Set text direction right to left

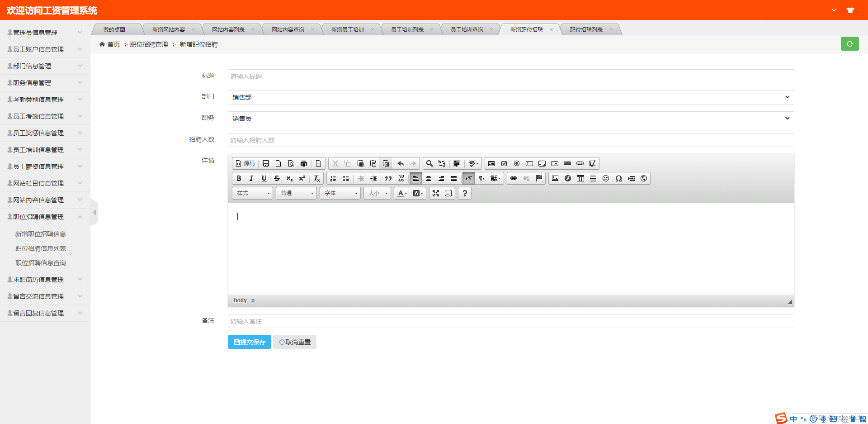pos(481,178)
